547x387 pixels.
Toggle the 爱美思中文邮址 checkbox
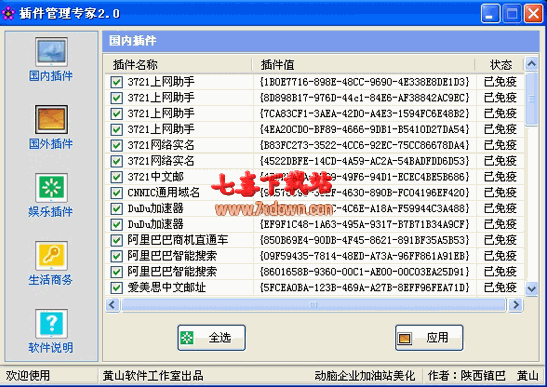pos(117,288)
